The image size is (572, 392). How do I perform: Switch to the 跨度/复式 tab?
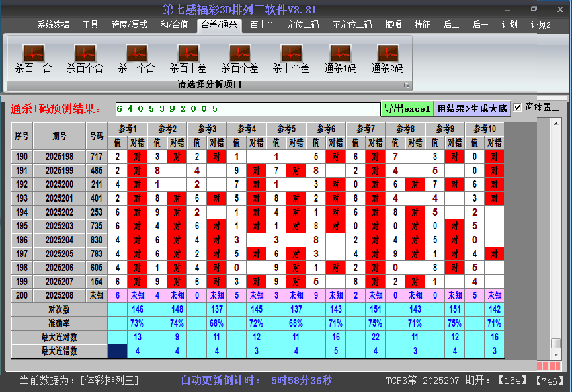[x=129, y=25]
